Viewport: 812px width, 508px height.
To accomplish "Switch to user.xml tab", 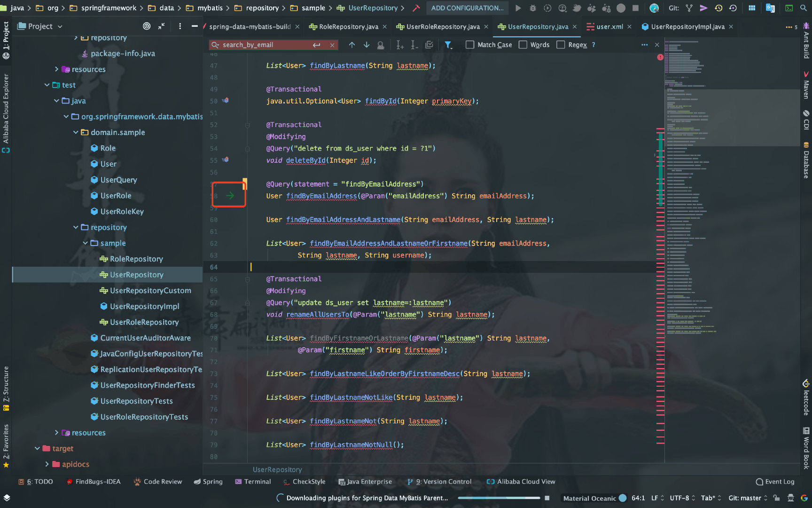I will pyautogui.click(x=609, y=27).
